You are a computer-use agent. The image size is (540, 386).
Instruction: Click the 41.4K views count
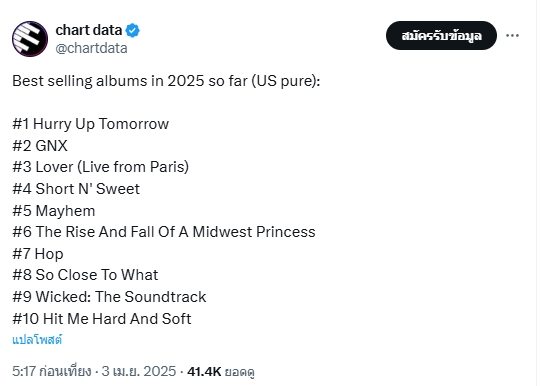tap(221, 372)
